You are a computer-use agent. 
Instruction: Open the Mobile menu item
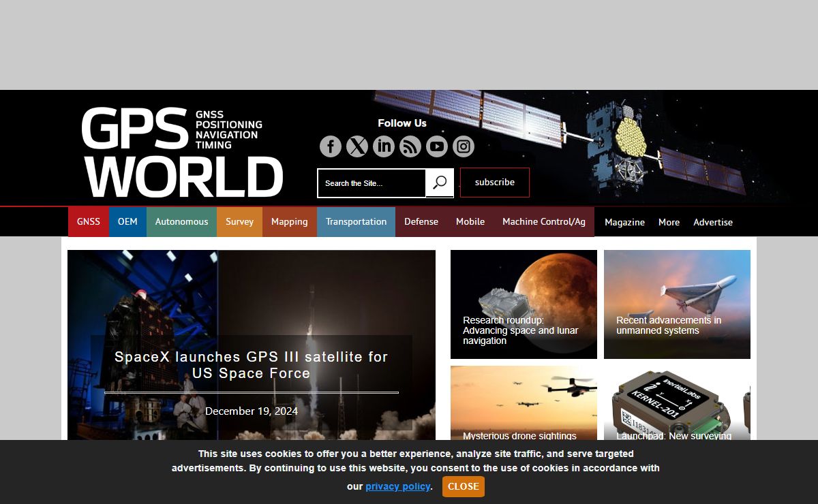click(470, 222)
